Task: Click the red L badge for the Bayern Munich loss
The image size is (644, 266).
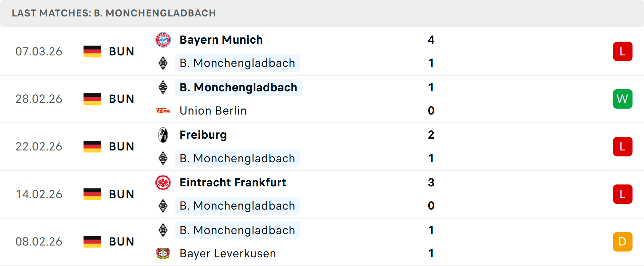Action: (623, 51)
